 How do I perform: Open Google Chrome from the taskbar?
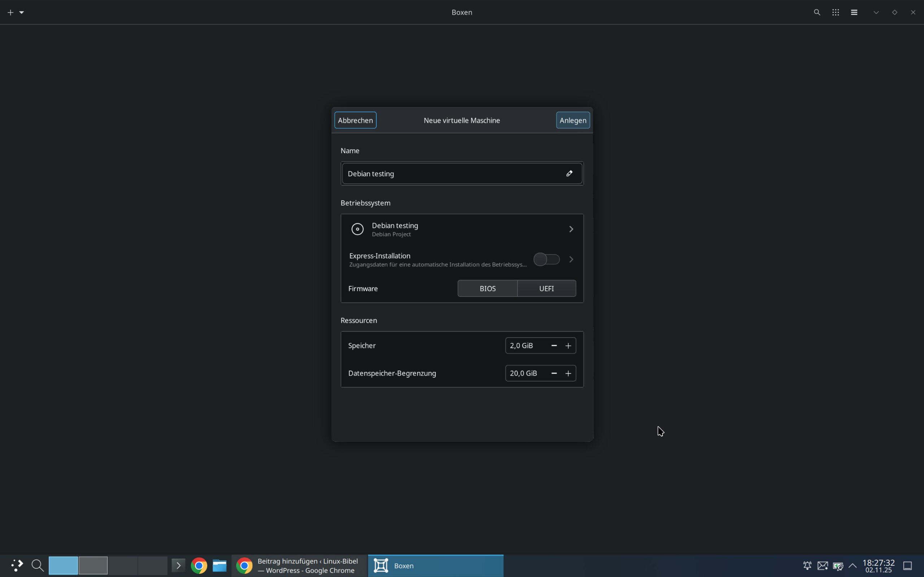pos(199,565)
